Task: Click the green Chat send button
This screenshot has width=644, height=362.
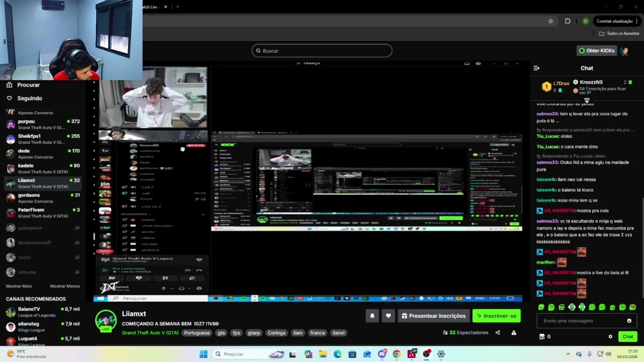Action: pos(628,337)
